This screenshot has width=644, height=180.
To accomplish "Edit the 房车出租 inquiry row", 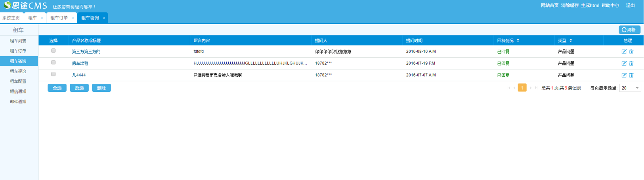I will coord(624,64).
